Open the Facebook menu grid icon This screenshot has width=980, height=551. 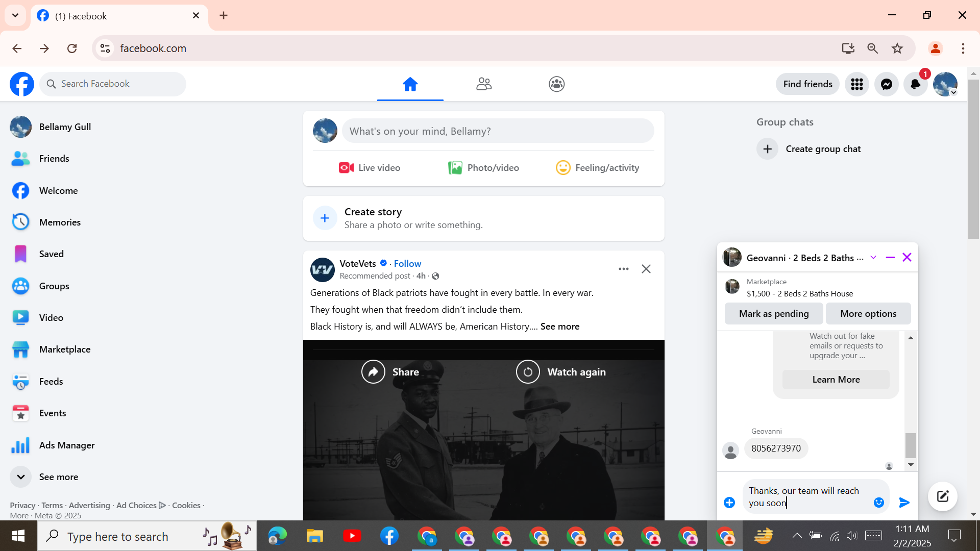857,84
